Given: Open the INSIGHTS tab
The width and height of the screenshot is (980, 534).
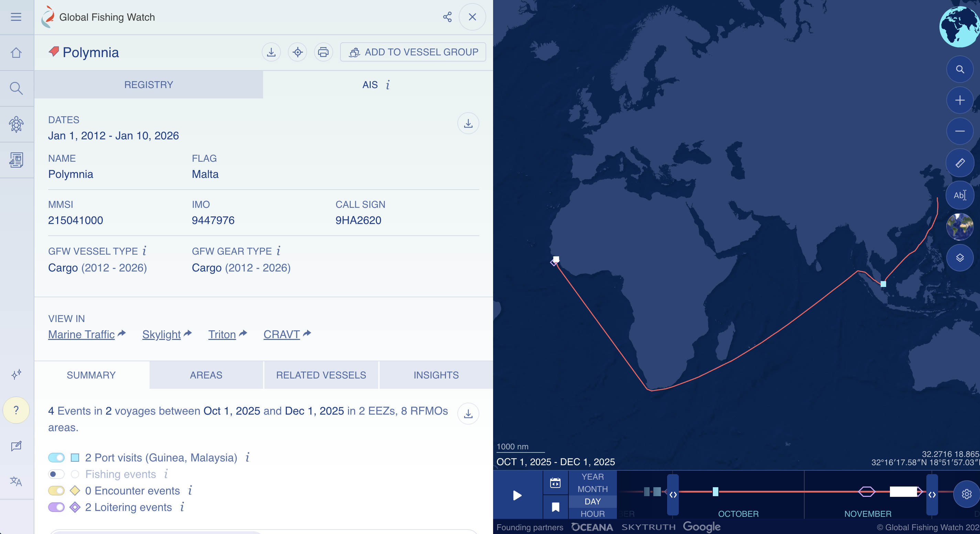Looking at the screenshot, I should [436, 375].
